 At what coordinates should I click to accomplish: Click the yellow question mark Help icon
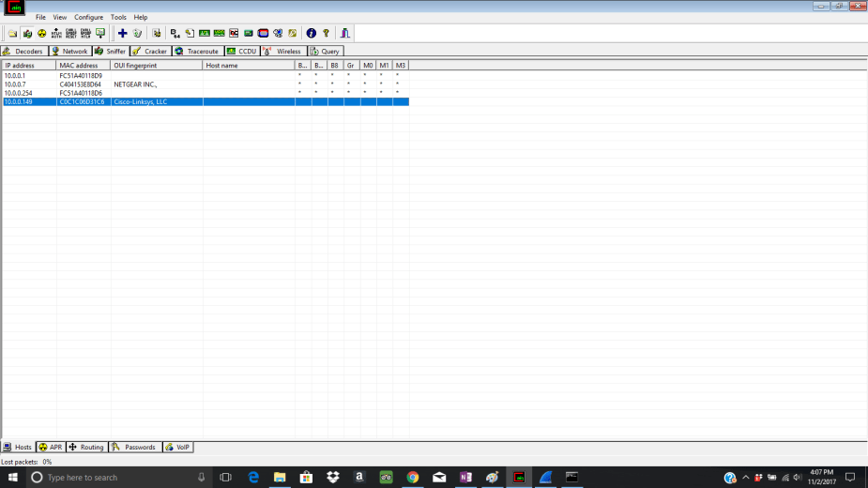(326, 33)
